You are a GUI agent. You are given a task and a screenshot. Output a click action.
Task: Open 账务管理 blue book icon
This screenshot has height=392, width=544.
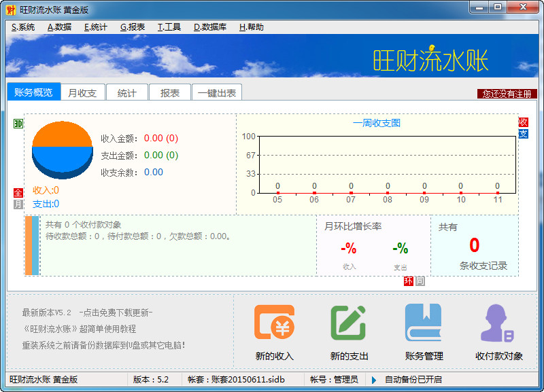pyautogui.click(x=423, y=322)
